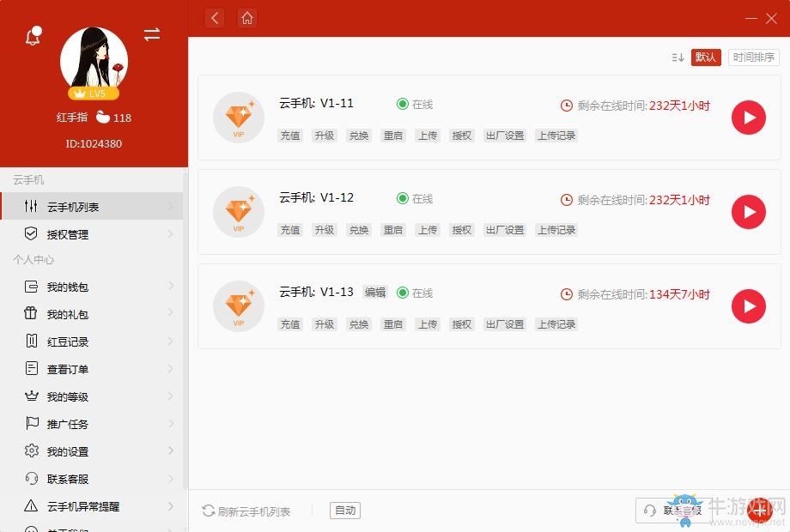Click the green 在线 status of V1-11
Image resolution: width=790 pixels, height=532 pixels.
pos(415,104)
